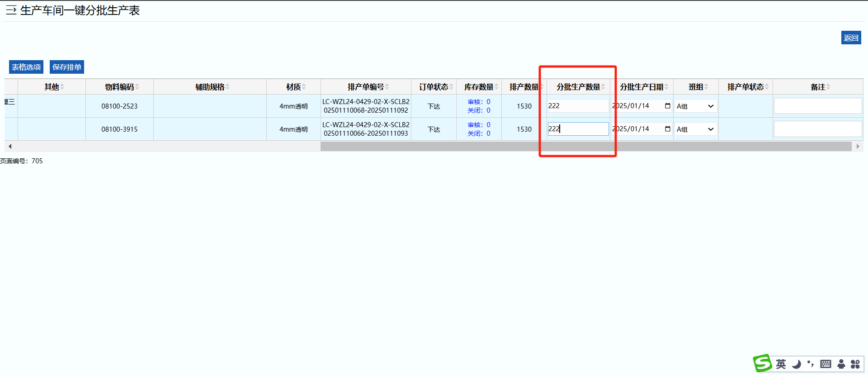Click 保存排单 to save schedule
Screen dimensions: 868x375
pyautogui.click(x=67, y=67)
